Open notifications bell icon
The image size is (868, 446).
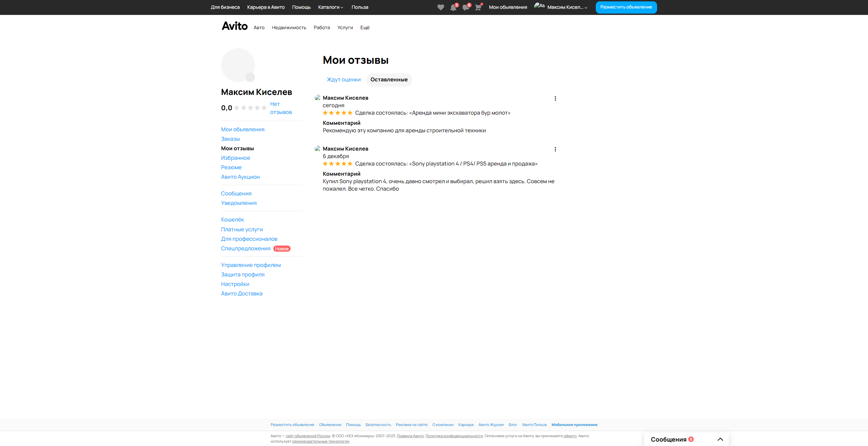tap(453, 7)
